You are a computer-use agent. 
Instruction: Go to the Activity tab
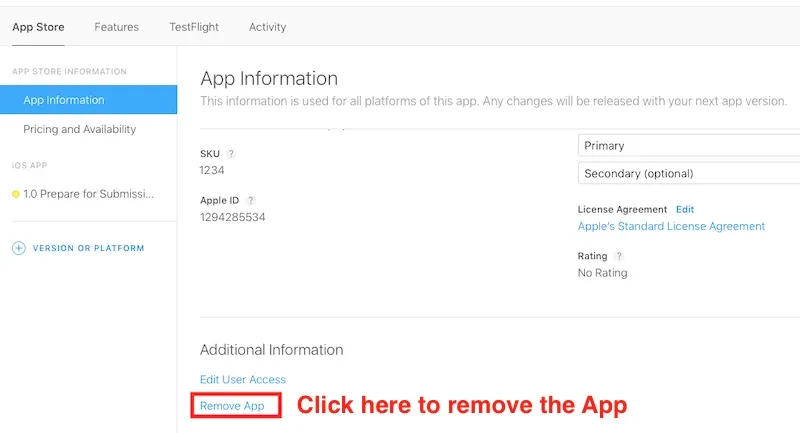pyautogui.click(x=267, y=27)
